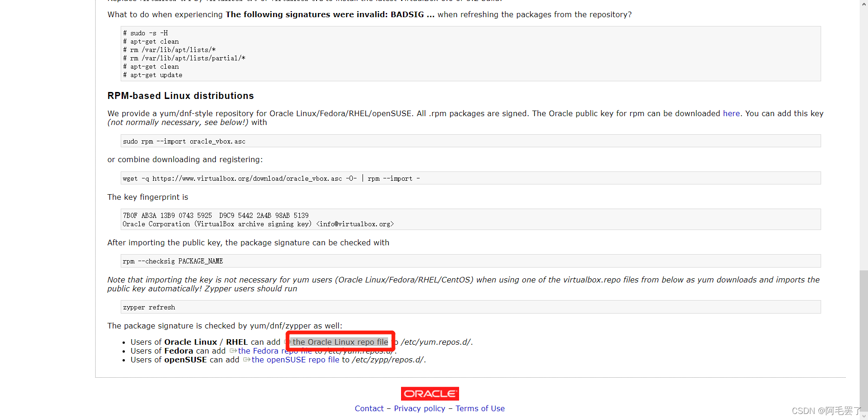
Task: Click the 'rm /var/lib/apt/lists/partial/*' line
Action: tap(184, 58)
